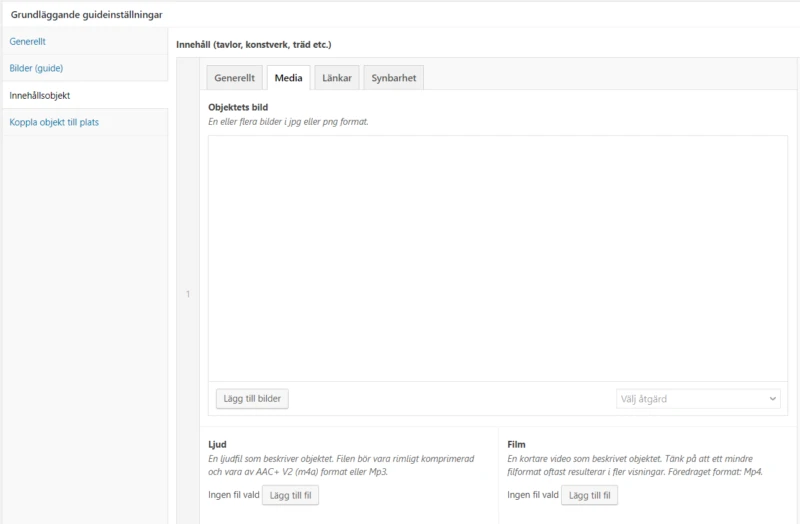800x524 pixels.
Task: Click the Innehåll (tavlor, konstverk, träd etc.) label
Action: (254, 44)
